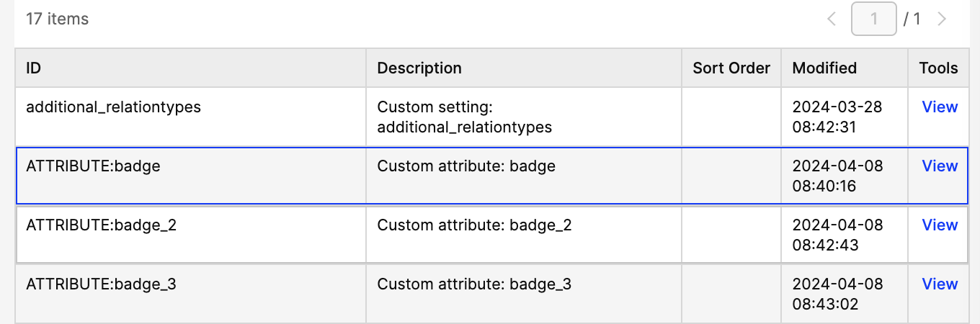Click the '17 items' count label
Screen dimensions: 980x324
[x=57, y=19]
